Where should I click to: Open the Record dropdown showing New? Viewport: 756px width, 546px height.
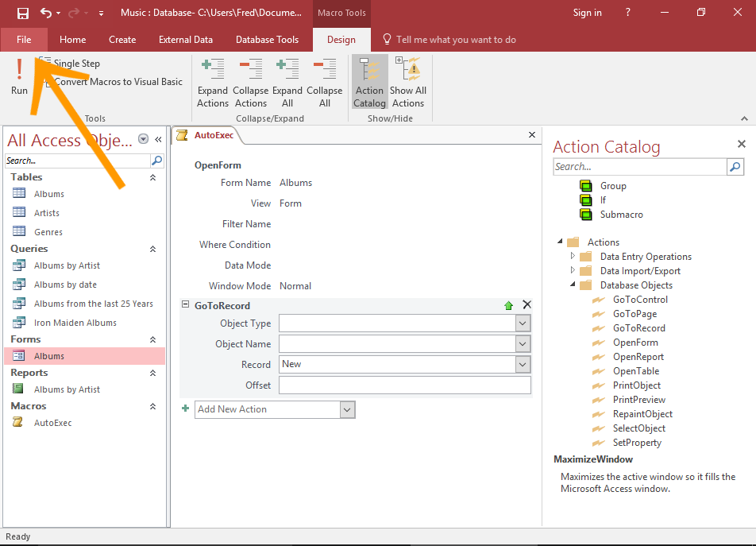pos(523,365)
